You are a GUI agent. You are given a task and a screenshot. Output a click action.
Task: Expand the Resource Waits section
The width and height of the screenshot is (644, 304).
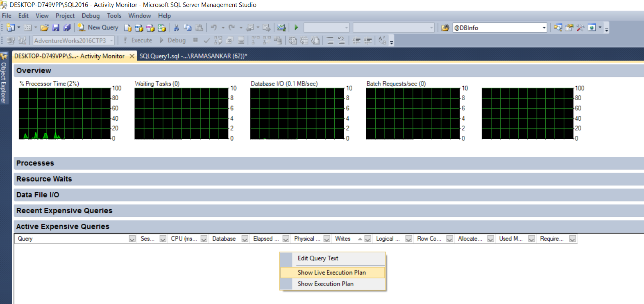[x=329, y=179]
